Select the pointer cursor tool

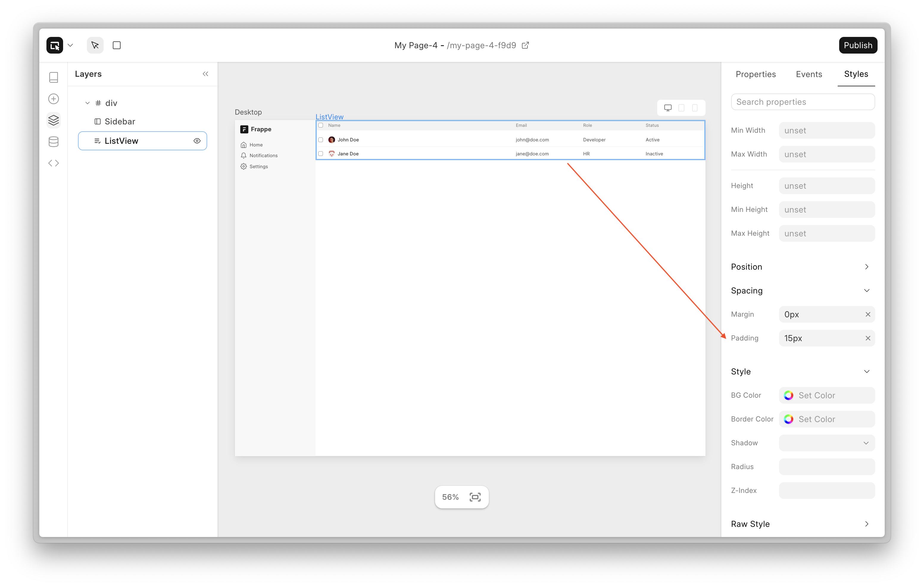pos(95,45)
